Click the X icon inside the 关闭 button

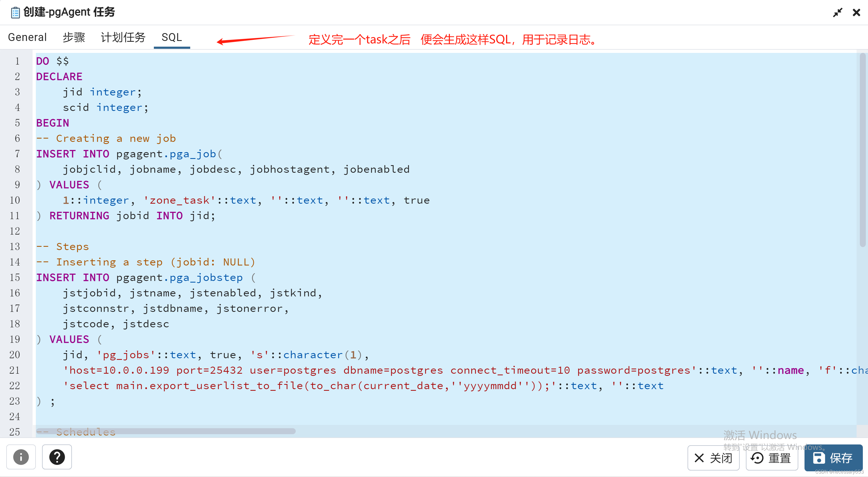pyautogui.click(x=699, y=458)
